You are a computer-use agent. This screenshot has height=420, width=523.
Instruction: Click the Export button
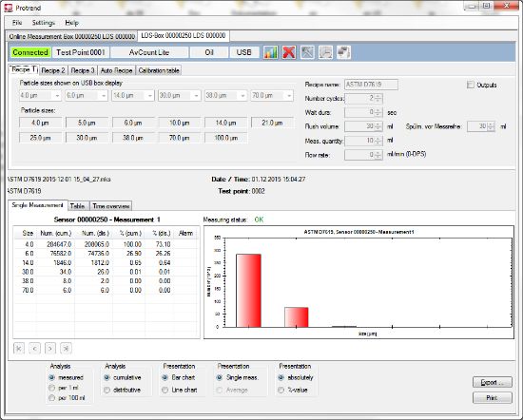493,382
